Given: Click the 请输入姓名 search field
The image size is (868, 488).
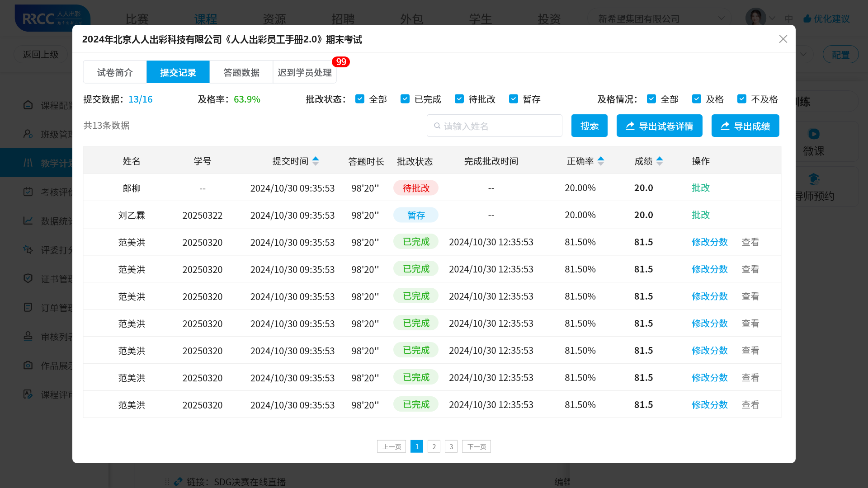Looking at the screenshot, I should click(495, 126).
